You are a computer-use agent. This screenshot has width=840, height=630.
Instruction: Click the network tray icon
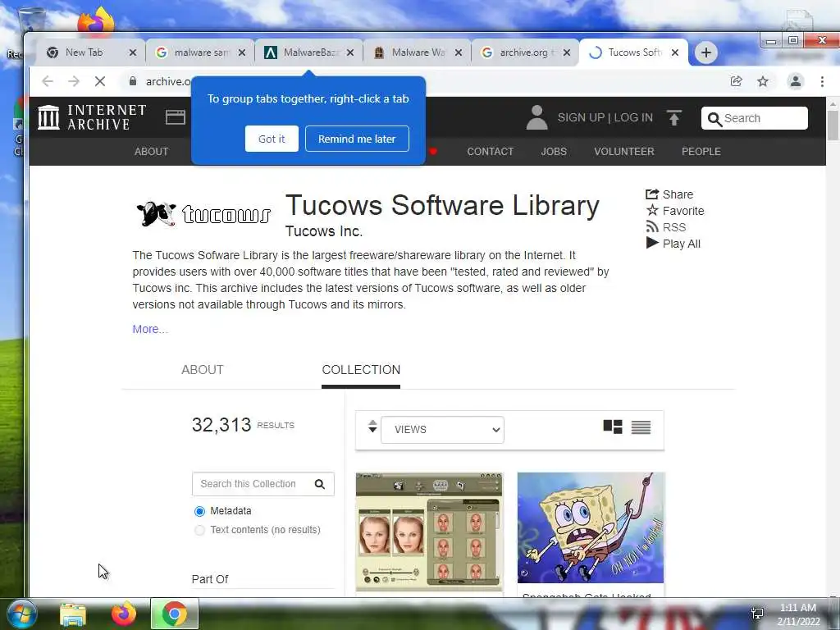point(757,614)
